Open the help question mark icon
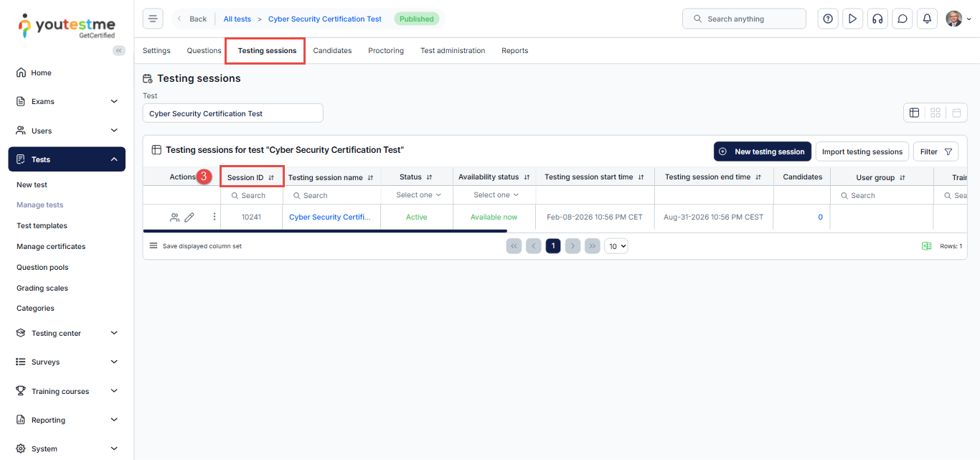Image resolution: width=980 pixels, height=460 pixels. (828, 19)
